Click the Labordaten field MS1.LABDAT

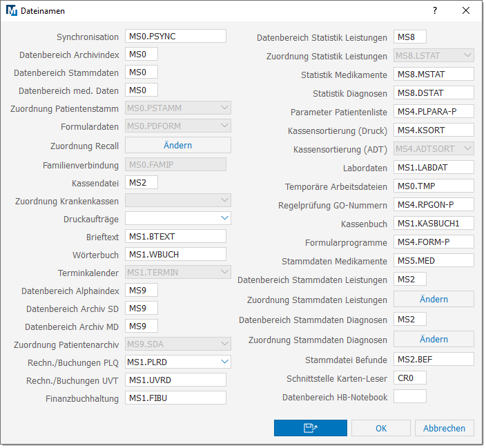(434, 168)
